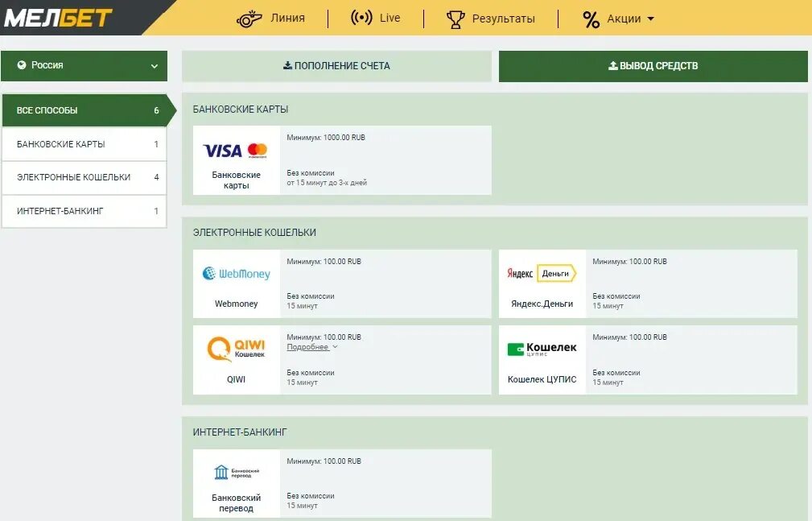
Task: Click the globe icon beside Россия
Action: 21,64
